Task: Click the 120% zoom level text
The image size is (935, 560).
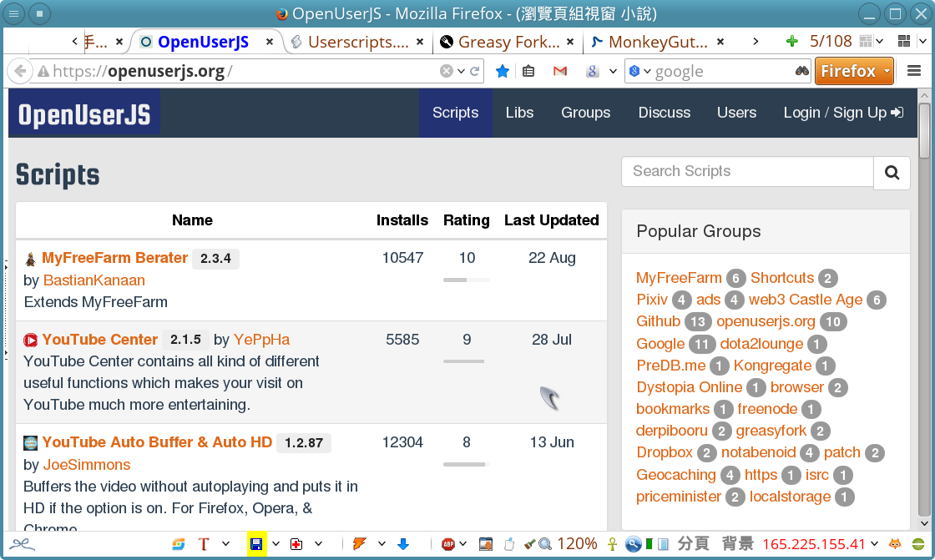Action: click(x=577, y=544)
